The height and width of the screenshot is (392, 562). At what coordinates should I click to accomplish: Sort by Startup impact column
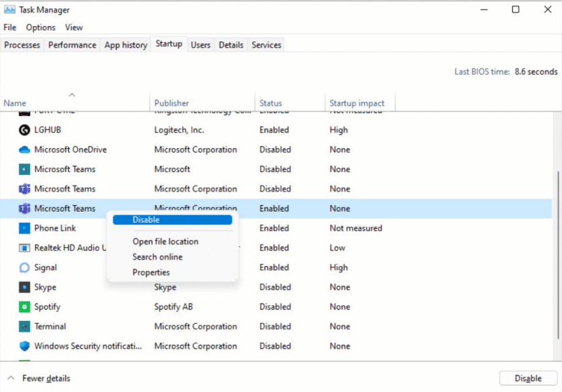357,103
